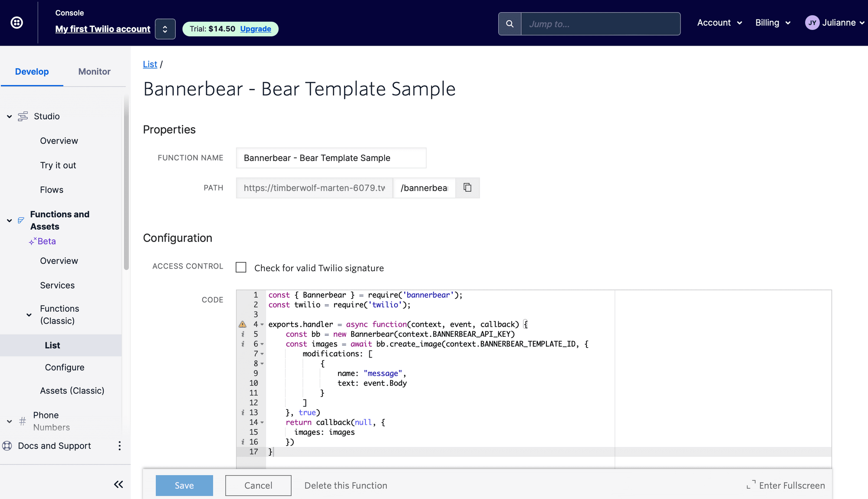This screenshot has height=499, width=868.
Task: Click the Cancel button
Action: [258, 486]
